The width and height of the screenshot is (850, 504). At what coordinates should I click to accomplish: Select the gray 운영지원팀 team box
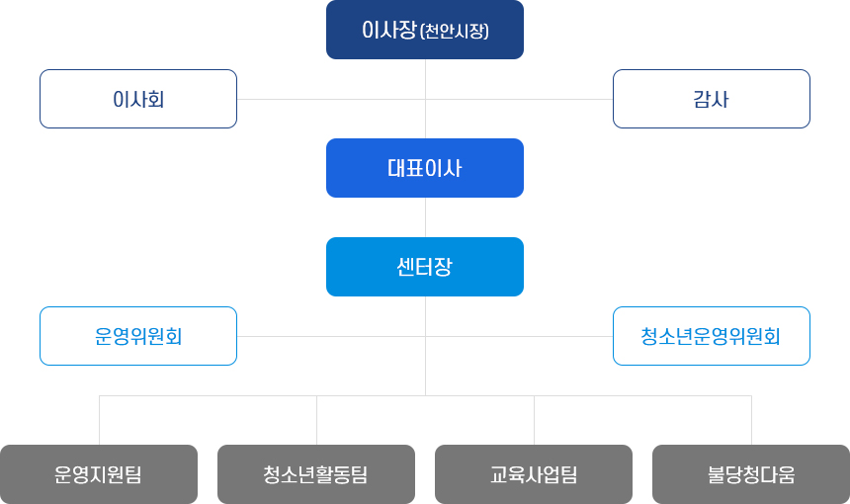(99, 474)
